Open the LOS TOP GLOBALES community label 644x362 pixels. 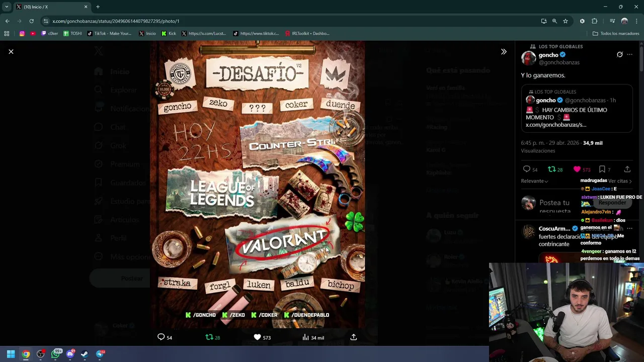point(560,46)
